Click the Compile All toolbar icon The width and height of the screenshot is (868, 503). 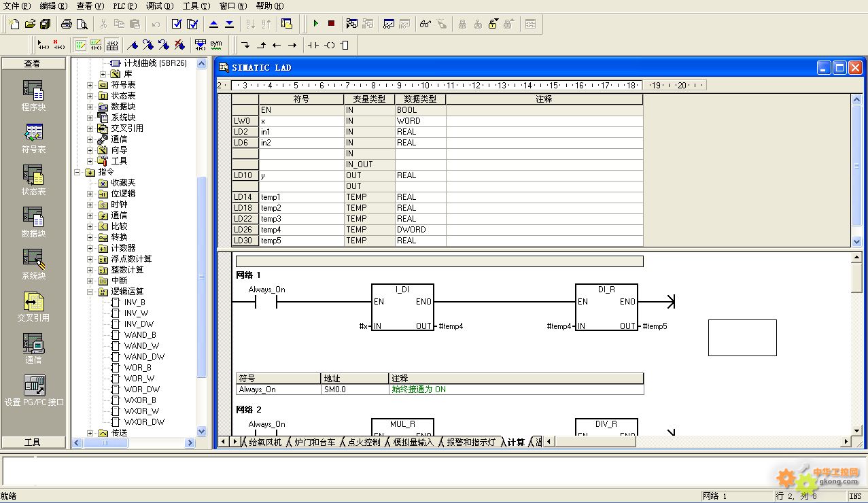192,24
